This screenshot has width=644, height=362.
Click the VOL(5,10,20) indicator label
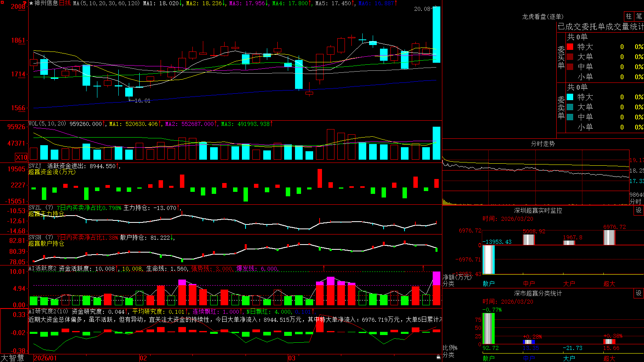pyautogui.click(x=47, y=124)
